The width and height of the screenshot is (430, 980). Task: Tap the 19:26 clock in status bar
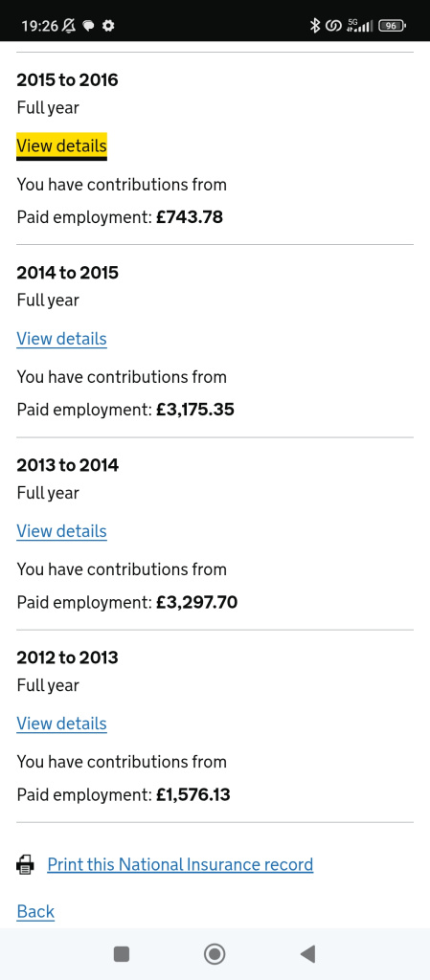click(x=40, y=26)
